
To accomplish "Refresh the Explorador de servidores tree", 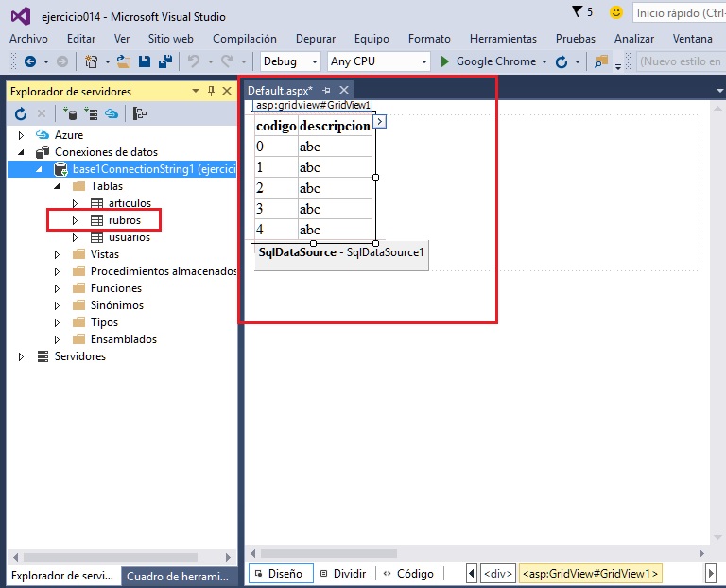I will [21, 113].
